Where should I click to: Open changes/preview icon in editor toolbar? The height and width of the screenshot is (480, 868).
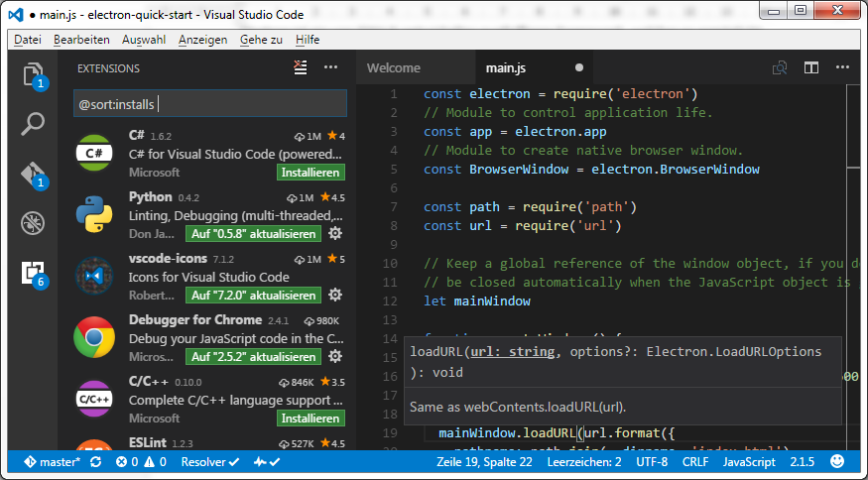pyautogui.click(x=780, y=67)
